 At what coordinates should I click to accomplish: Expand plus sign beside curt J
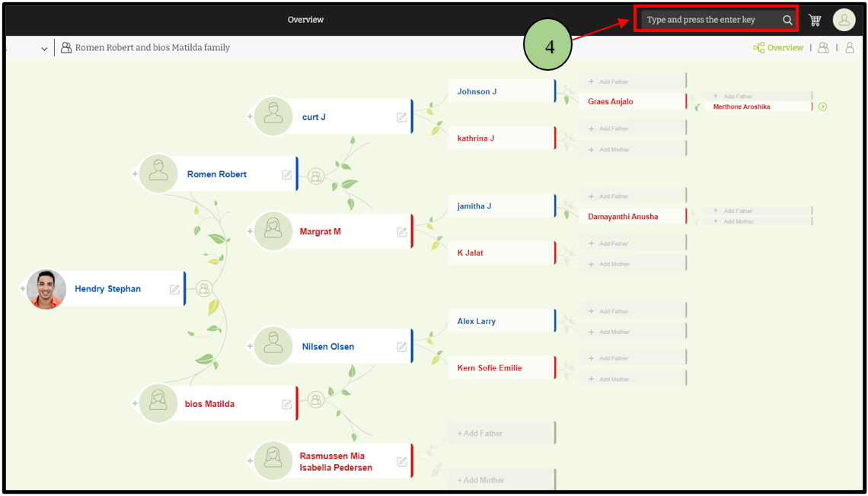coord(249,116)
